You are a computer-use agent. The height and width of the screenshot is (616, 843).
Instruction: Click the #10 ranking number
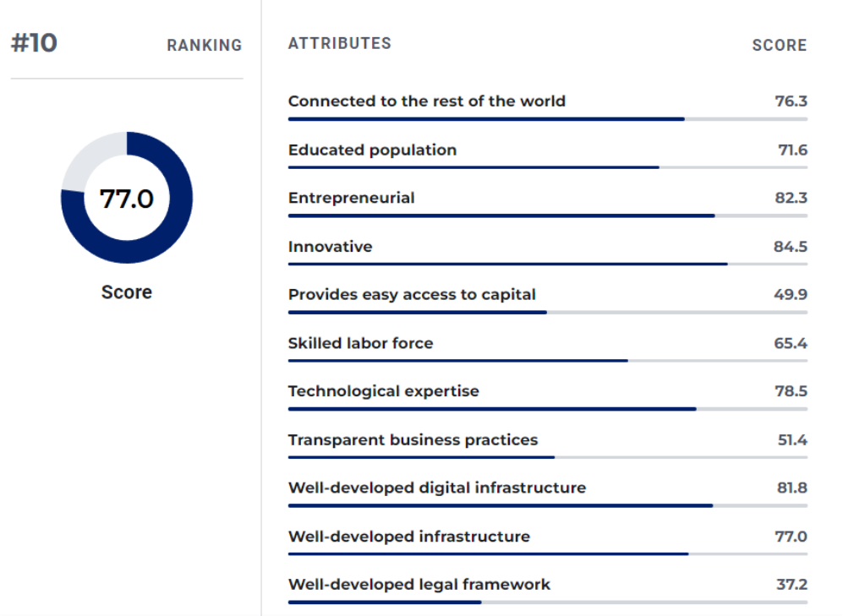(x=34, y=43)
